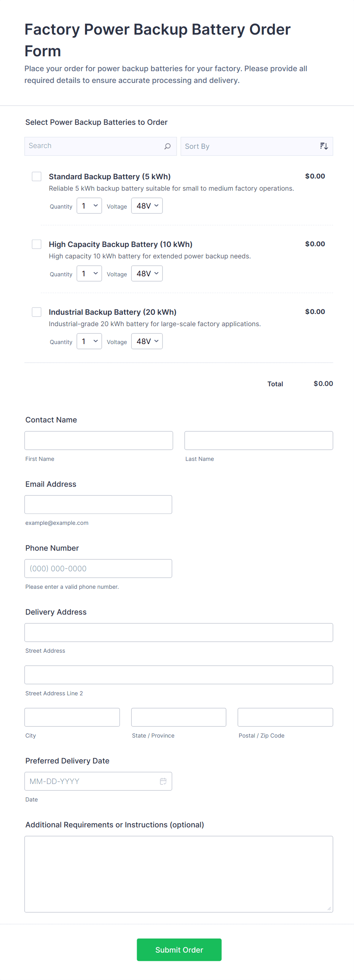Click the Submit Order button
This screenshot has height=980, width=354.
tap(179, 950)
